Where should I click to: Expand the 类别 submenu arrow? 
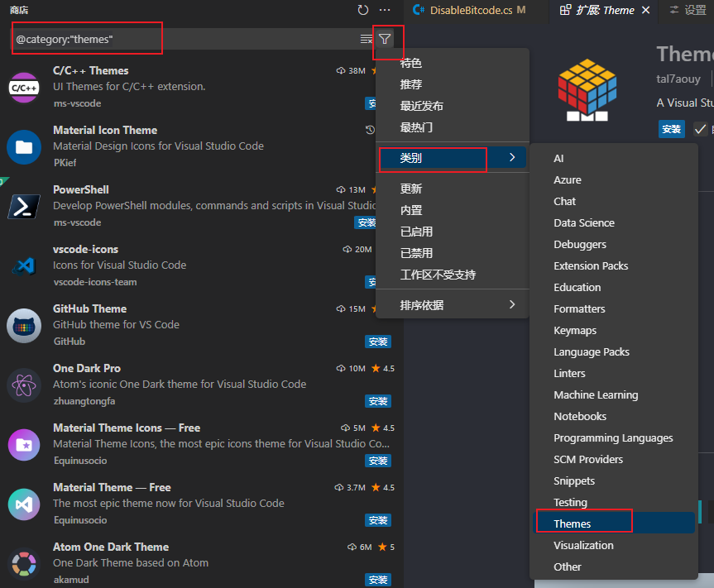pyautogui.click(x=512, y=157)
